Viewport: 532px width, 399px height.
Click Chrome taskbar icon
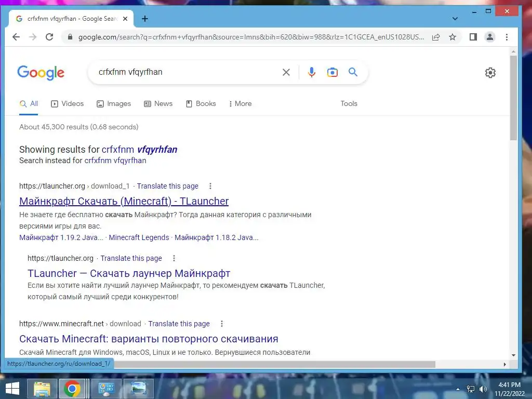pyautogui.click(x=72, y=389)
